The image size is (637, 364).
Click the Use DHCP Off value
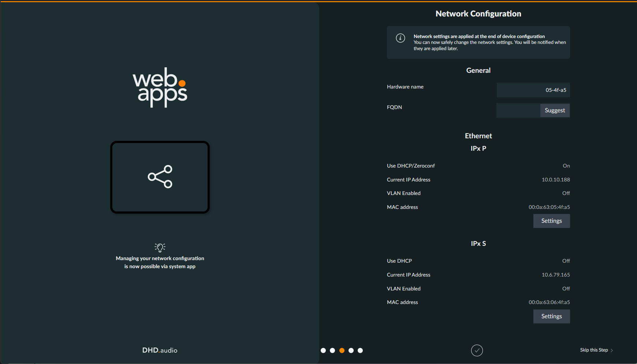pyautogui.click(x=566, y=261)
